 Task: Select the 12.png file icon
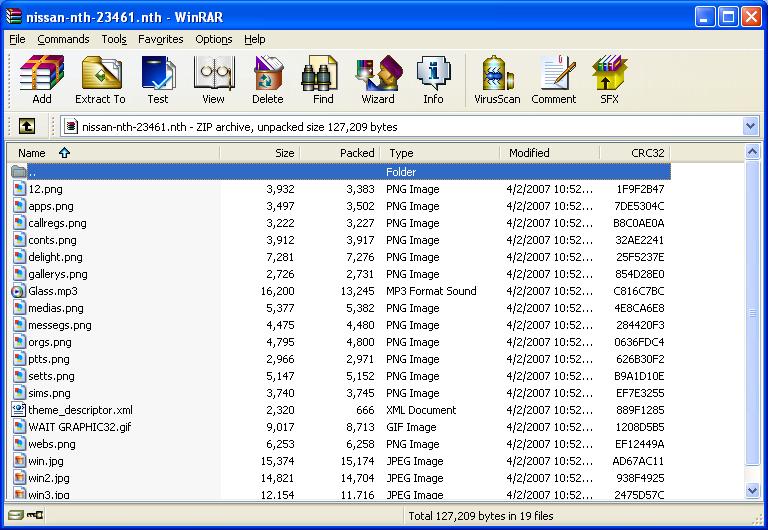pyautogui.click(x=19, y=189)
